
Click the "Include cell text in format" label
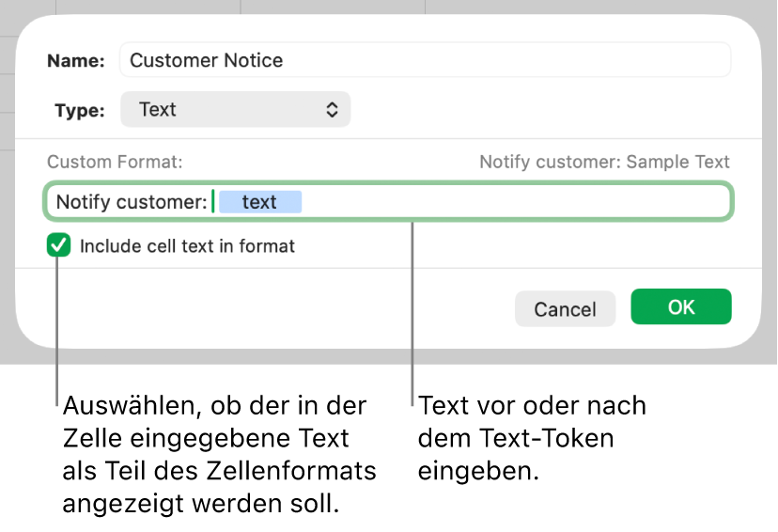[187, 246]
